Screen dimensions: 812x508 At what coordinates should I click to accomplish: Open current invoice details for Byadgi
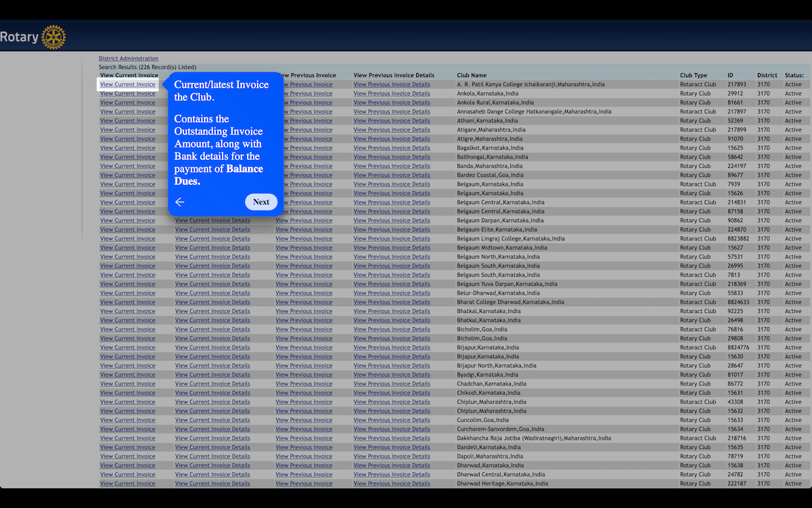click(212, 375)
